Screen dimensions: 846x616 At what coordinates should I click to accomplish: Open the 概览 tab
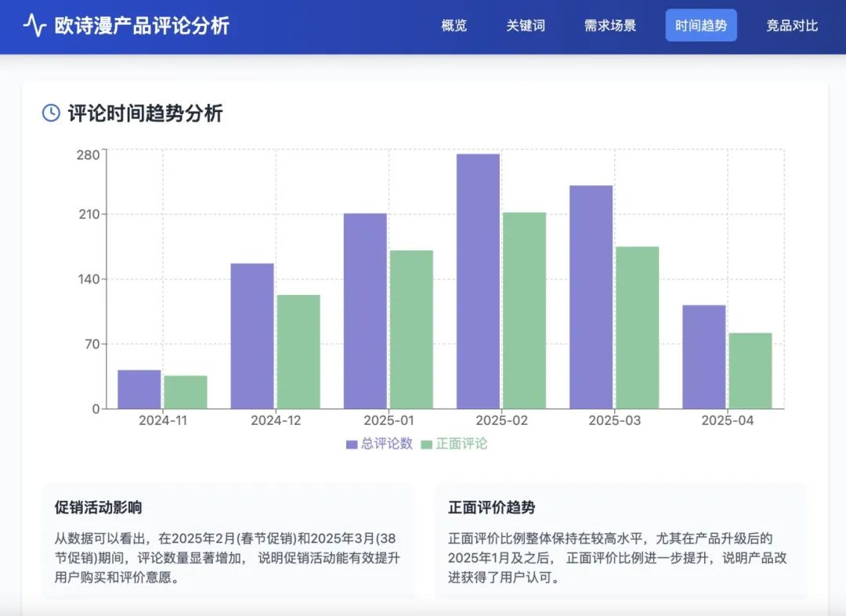[x=454, y=25]
